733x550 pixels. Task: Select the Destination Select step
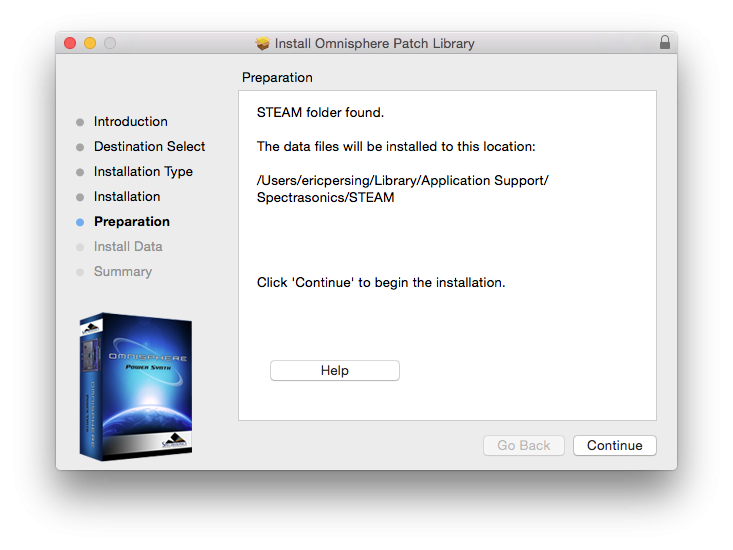[x=150, y=146]
